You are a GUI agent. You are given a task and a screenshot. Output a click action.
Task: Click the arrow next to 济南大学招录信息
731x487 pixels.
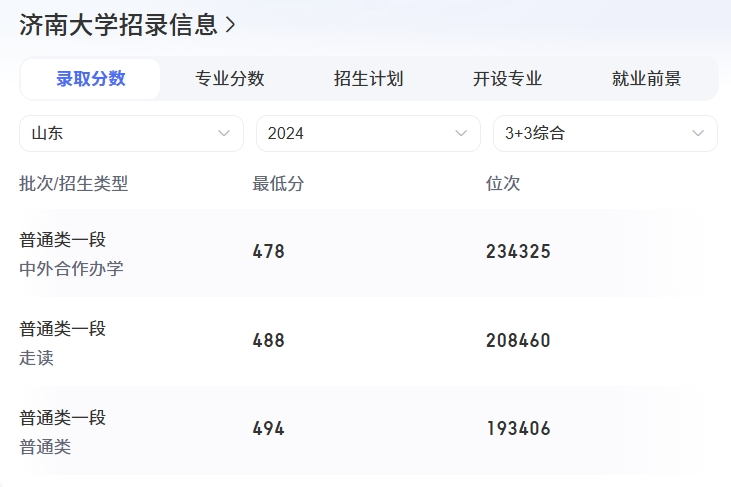(x=230, y=25)
